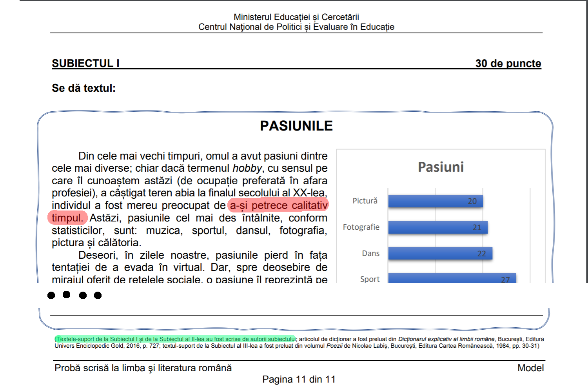This screenshot has width=588, height=392.
Task: Click the Dans bar showing 22
Action: (440, 253)
